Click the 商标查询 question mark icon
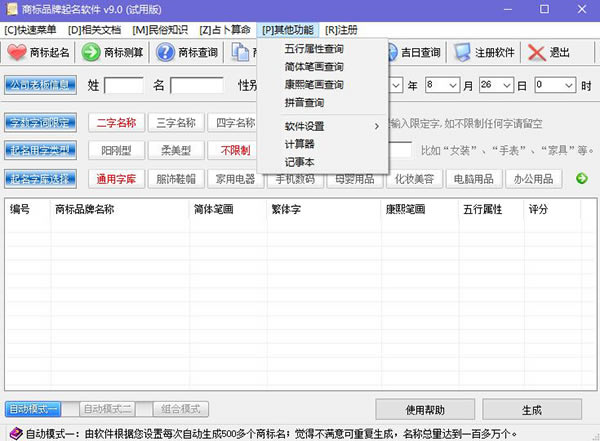The height and width of the screenshot is (441, 600). tap(166, 53)
